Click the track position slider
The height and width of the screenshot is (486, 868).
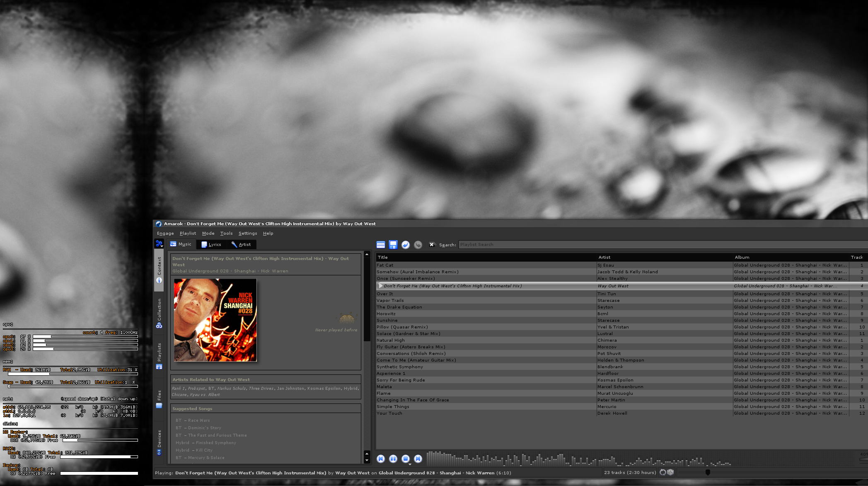pos(708,472)
